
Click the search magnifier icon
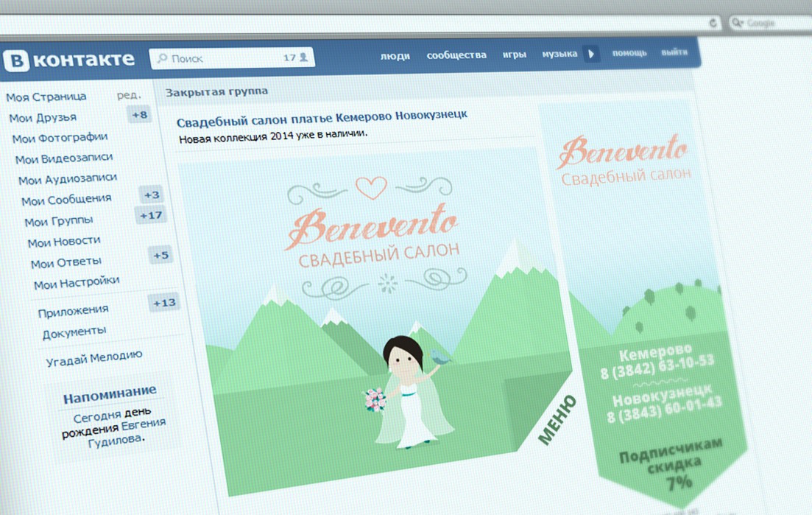tap(162, 58)
